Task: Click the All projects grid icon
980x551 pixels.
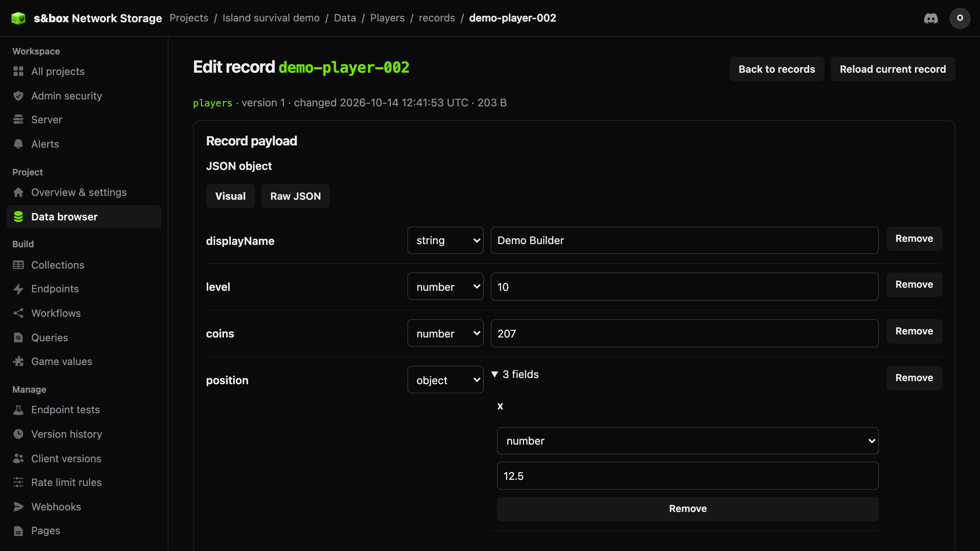Action: (x=18, y=71)
